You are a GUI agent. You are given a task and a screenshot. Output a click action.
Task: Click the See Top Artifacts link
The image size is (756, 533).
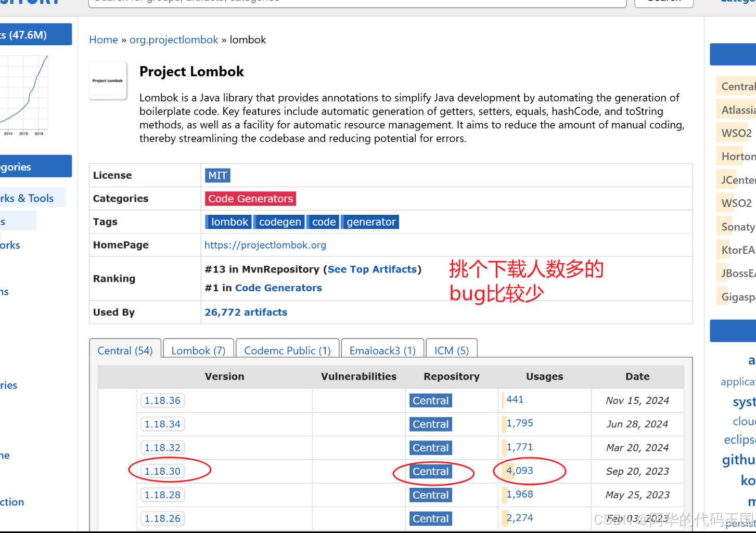click(x=372, y=269)
